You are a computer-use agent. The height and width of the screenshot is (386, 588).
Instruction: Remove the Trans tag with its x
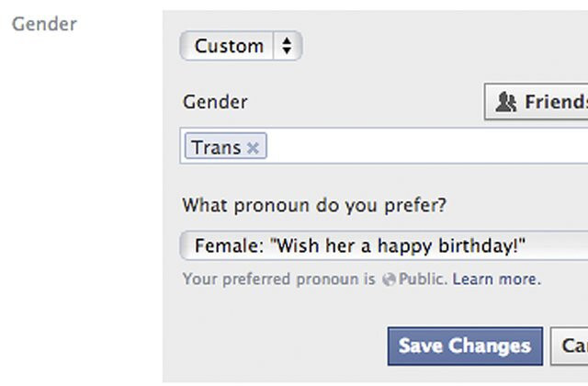tap(254, 147)
